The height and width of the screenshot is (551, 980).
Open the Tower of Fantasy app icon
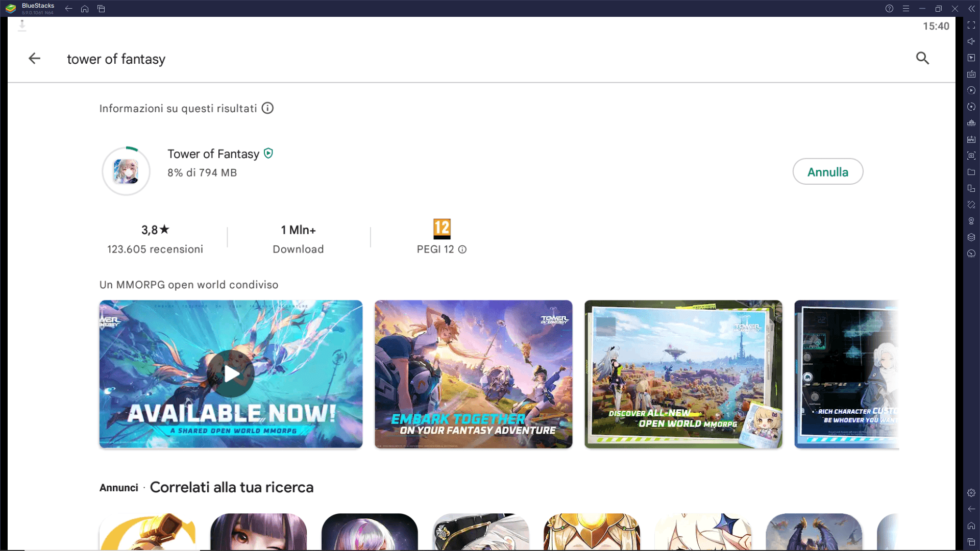pos(126,171)
